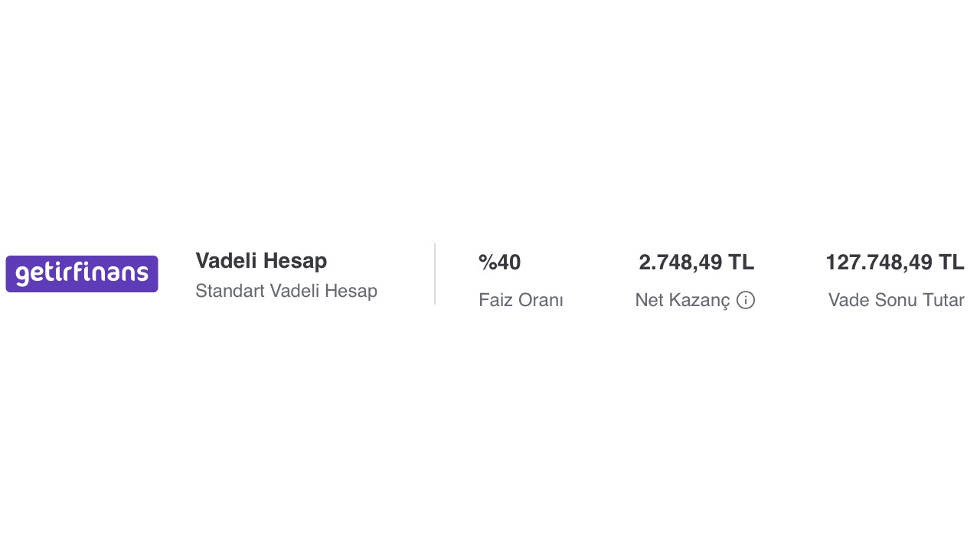
Task: Show the net earnings tooltip via circled i
Action: click(x=746, y=300)
